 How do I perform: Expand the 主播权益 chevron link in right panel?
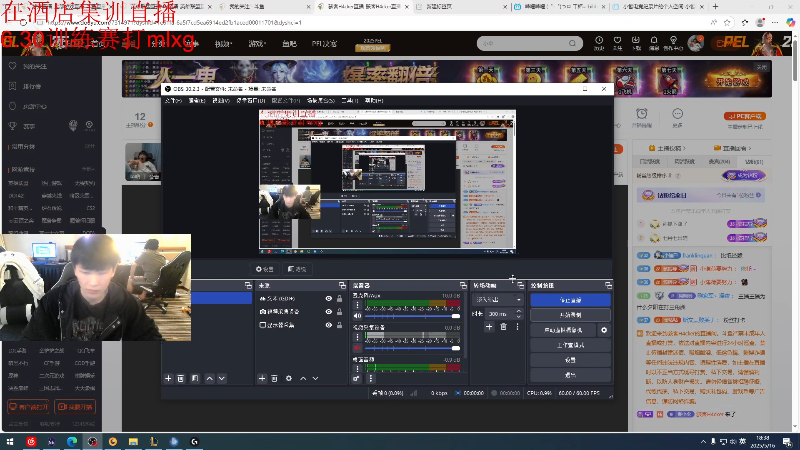(667, 148)
